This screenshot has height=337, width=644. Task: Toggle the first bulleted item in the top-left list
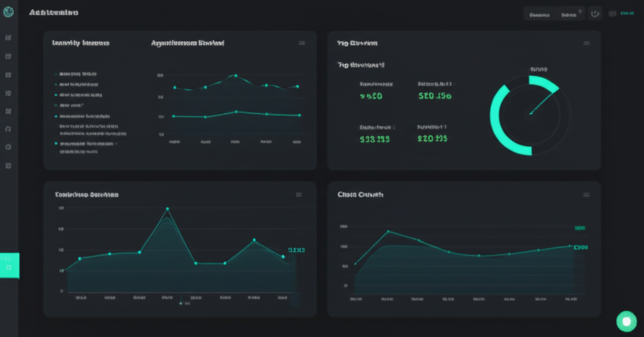click(56, 73)
